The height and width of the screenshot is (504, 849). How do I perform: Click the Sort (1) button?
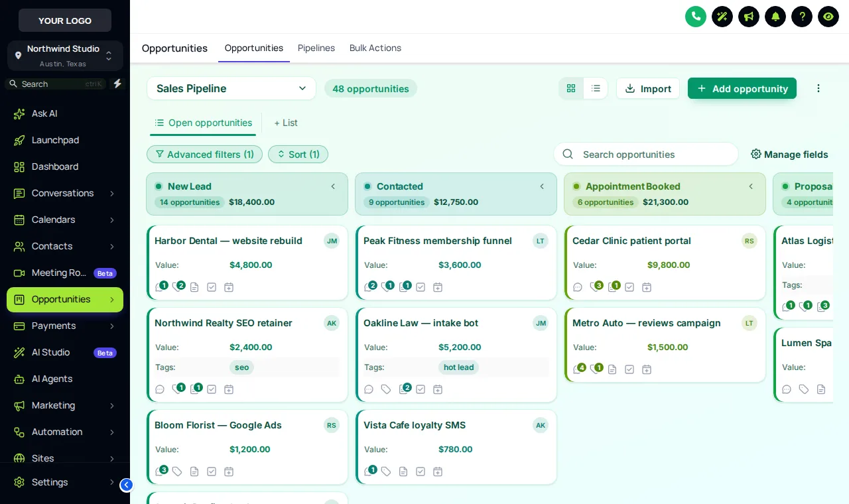tap(298, 155)
